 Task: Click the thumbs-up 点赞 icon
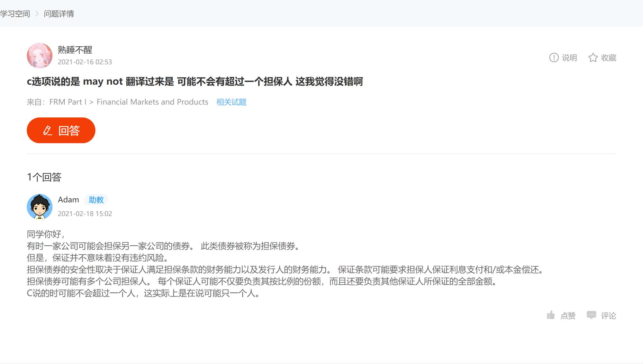(x=551, y=315)
